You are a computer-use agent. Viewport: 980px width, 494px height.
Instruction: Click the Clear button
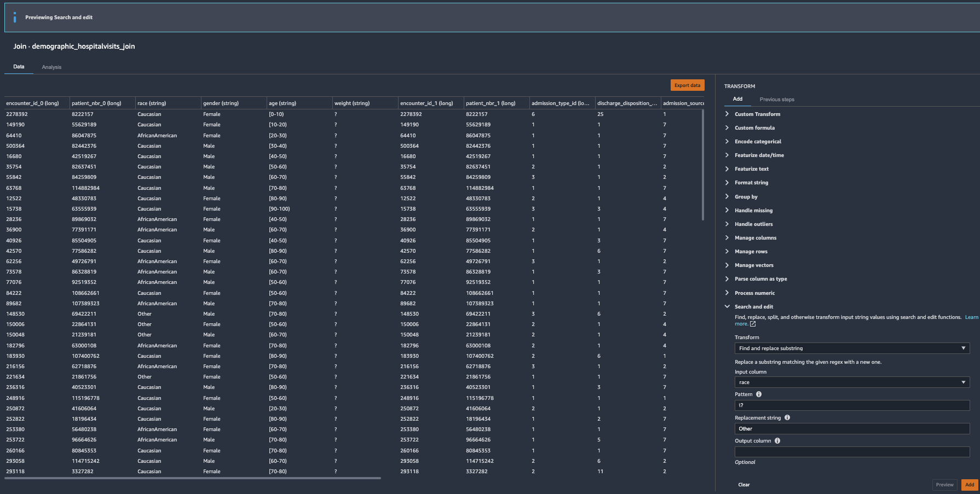[x=743, y=485]
